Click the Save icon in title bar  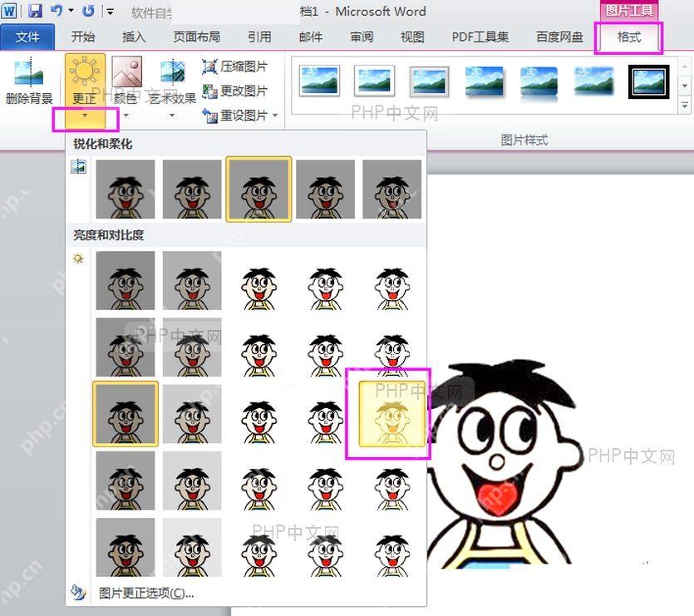pyautogui.click(x=36, y=11)
